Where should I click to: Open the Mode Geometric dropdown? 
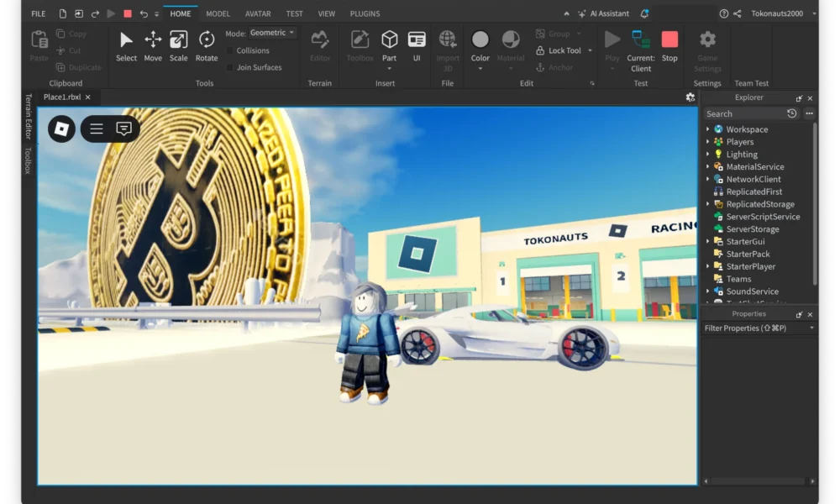click(x=273, y=33)
